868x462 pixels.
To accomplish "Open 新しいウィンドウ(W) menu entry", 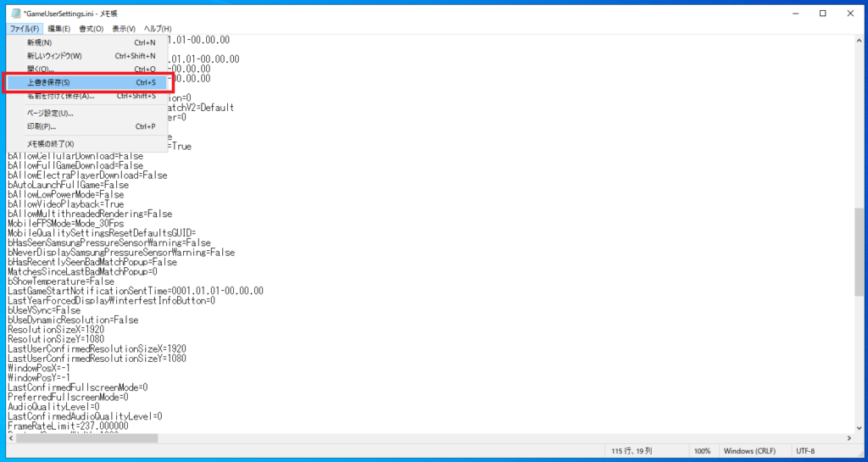I will pyautogui.click(x=87, y=56).
